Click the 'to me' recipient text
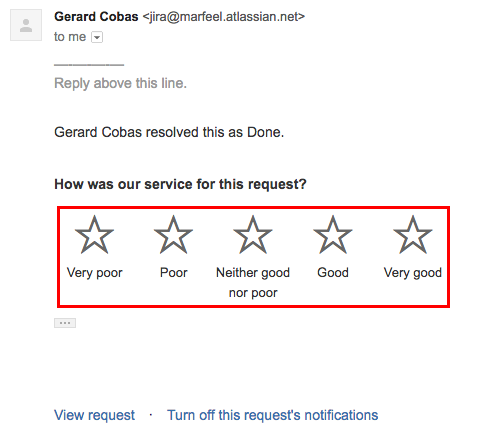The image size is (483, 433). [70, 37]
